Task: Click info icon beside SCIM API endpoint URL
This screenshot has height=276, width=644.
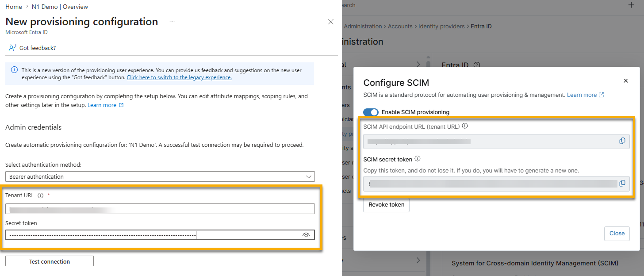Action: tap(465, 126)
